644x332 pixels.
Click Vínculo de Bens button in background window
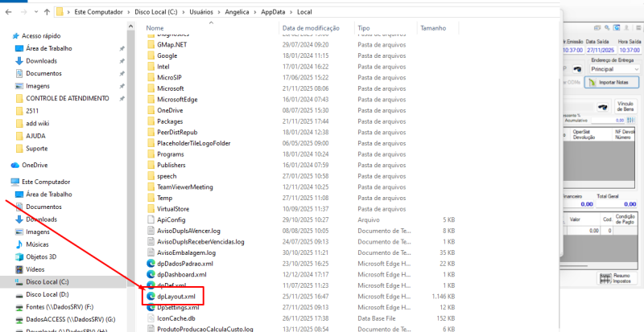point(625,107)
